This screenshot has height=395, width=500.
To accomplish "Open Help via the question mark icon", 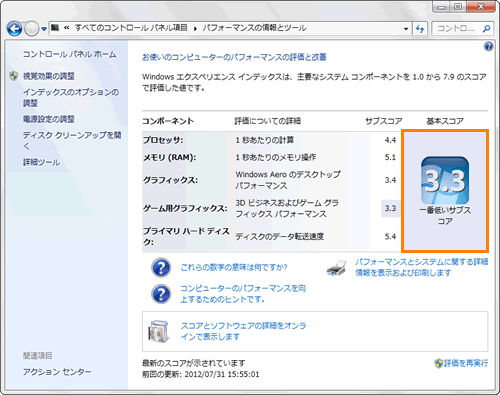I will pyautogui.click(x=488, y=46).
